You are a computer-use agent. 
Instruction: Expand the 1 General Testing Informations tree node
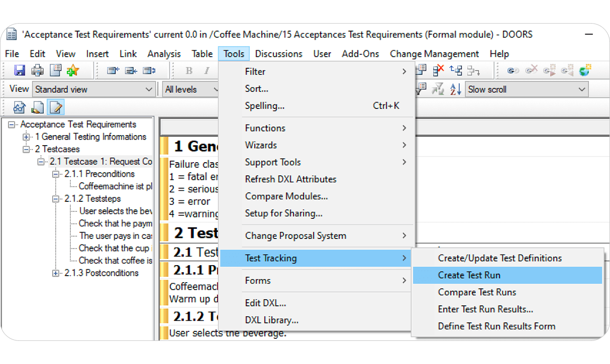(26, 137)
